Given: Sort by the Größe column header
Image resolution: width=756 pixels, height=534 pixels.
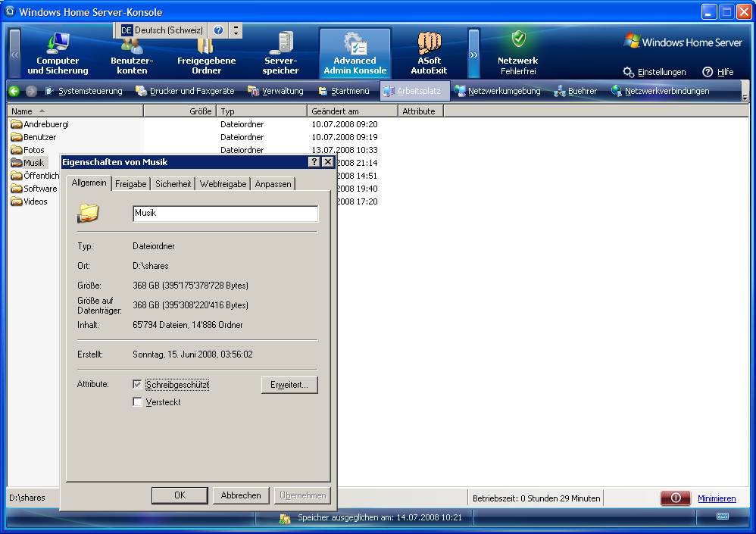Looking at the screenshot, I should 180,111.
